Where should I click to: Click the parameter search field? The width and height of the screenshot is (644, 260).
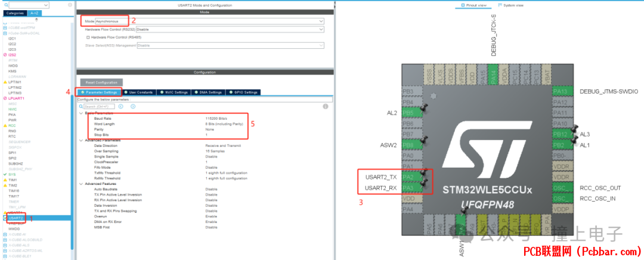[98, 106]
